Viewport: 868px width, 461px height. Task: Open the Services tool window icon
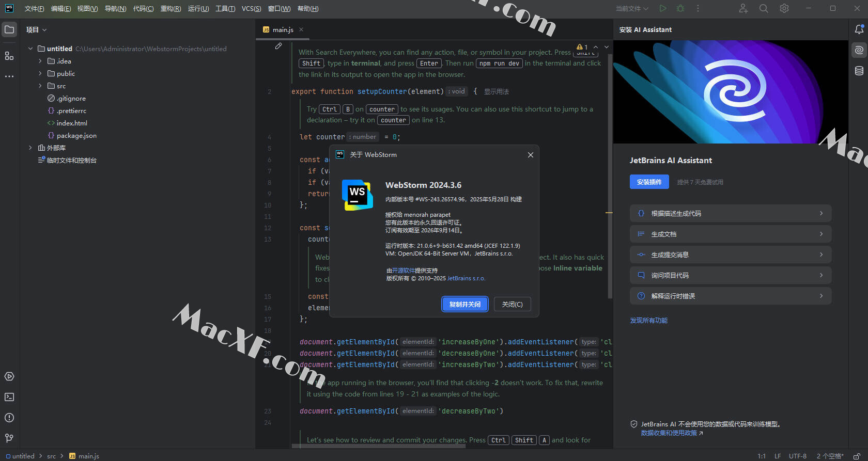(x=9, y=376)
